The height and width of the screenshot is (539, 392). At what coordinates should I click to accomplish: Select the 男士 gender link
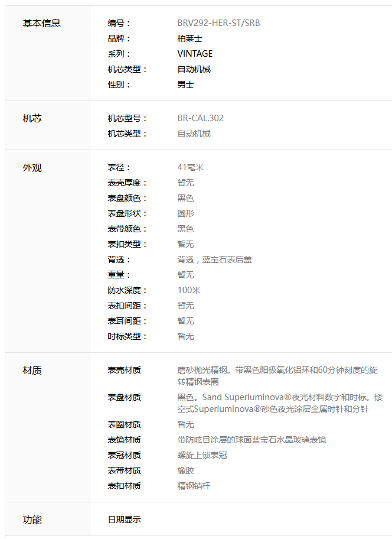coord(185,85)
